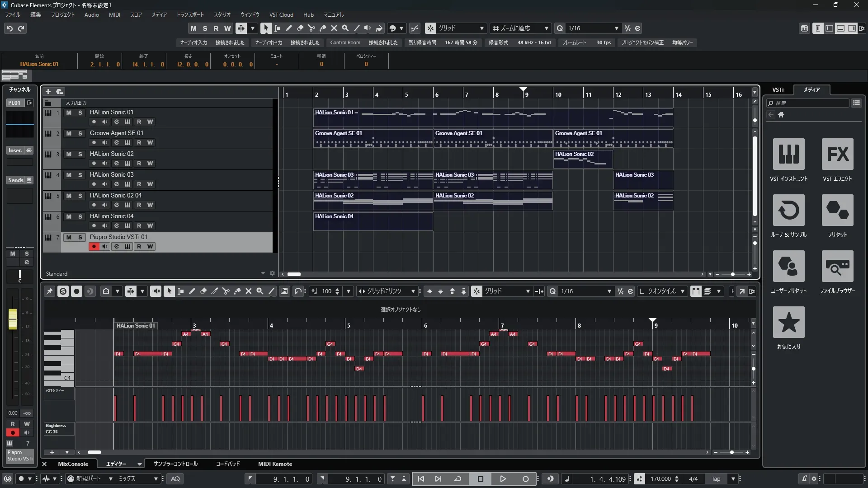
Task: Disable record enable on Piapro Studio VSTi track
Action: coord(94,246)
